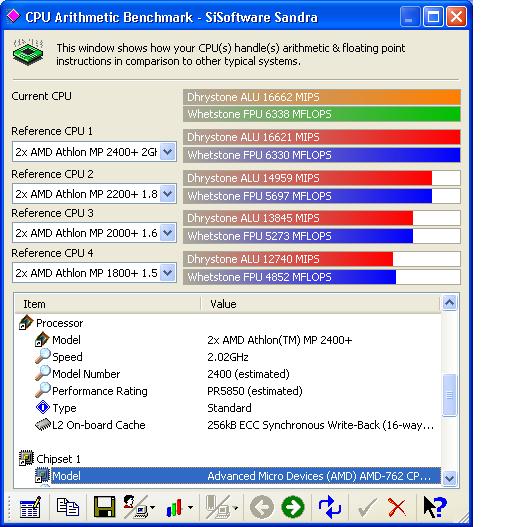
Task: Cancel using the red X toolbar icon
Action: (x=397, y=507)
